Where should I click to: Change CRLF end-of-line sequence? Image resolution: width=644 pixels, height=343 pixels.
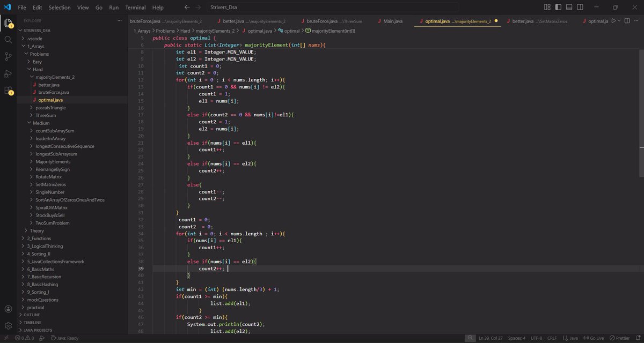point(552,338)
